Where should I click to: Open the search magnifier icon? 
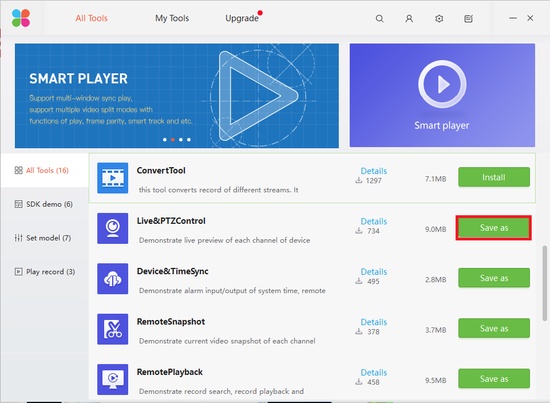379,19
